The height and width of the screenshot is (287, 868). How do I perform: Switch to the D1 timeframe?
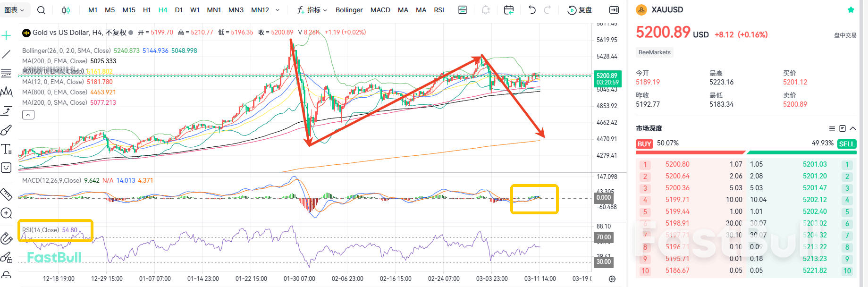[x=179, y=10]
